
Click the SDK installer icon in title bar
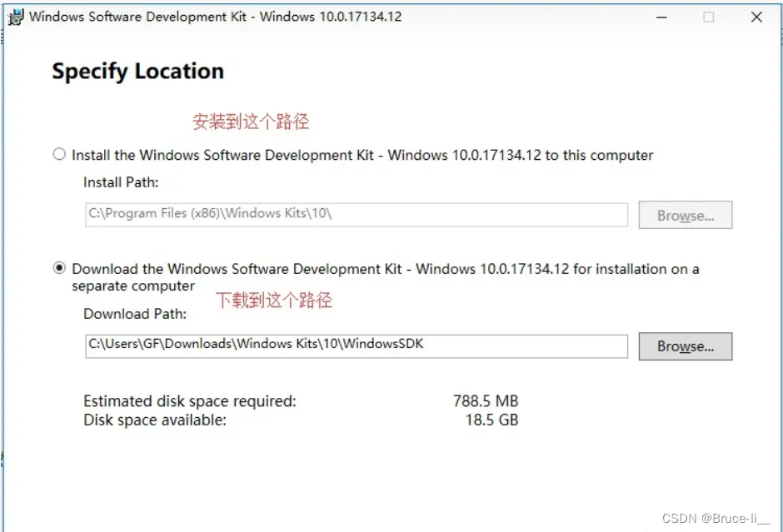[x=16, y=17]
